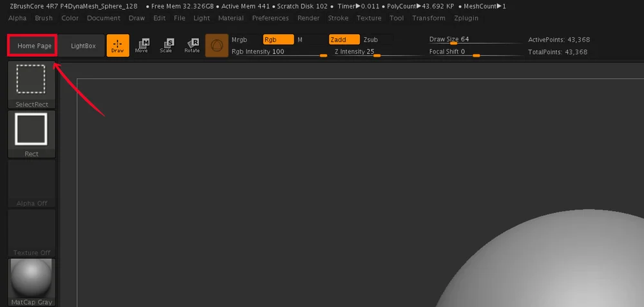This screenshot has height=307, width=644.
Task: Adjust the Draw Size slider
Action: pos(476,40)
